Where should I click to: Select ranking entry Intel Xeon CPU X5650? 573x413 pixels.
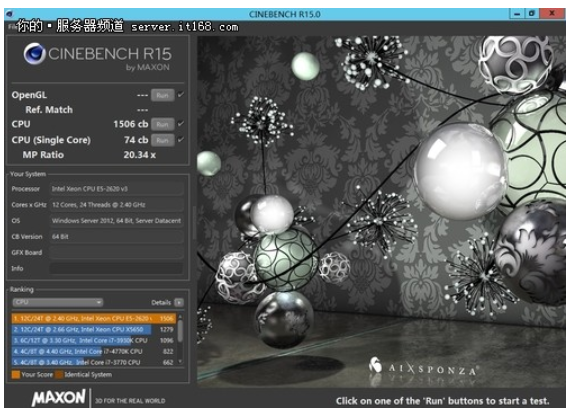[94, 330]
